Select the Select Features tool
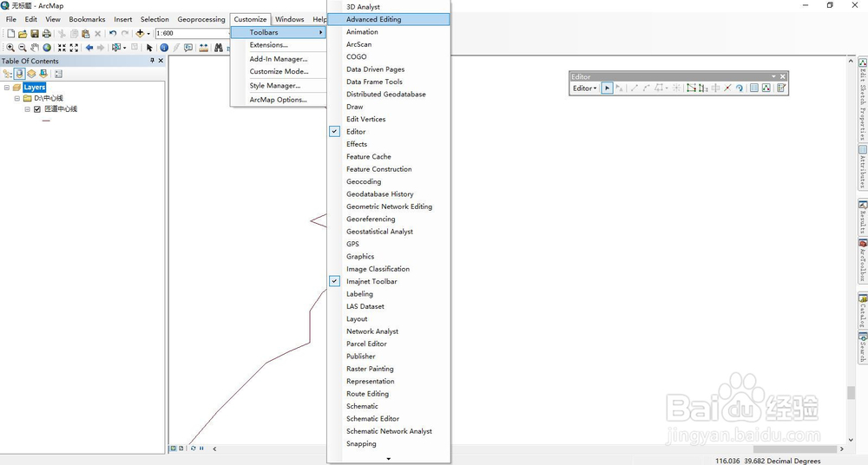Viewport: 868px width, 465px height. click(x=115, y=48)
